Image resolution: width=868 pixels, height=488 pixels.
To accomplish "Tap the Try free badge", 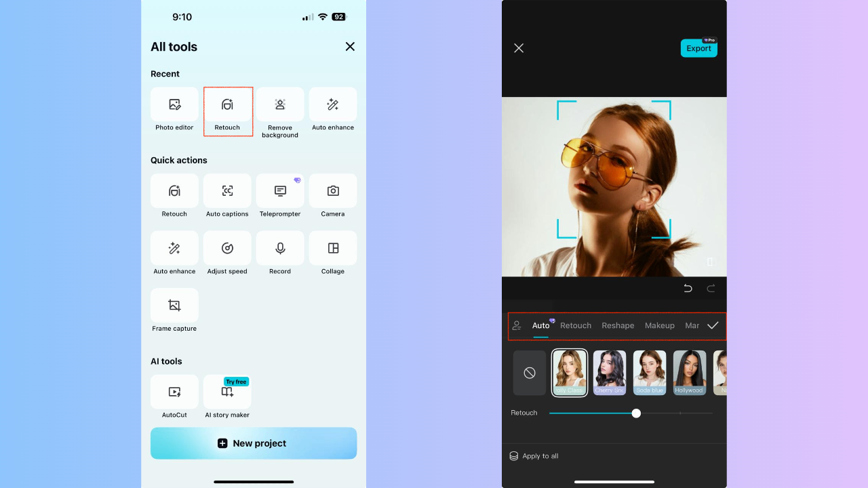I will click(x=237, y=382).
